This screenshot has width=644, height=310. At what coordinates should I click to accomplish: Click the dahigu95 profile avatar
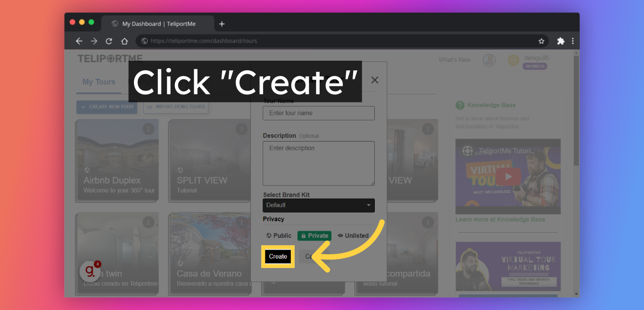[x=513, y=60]
